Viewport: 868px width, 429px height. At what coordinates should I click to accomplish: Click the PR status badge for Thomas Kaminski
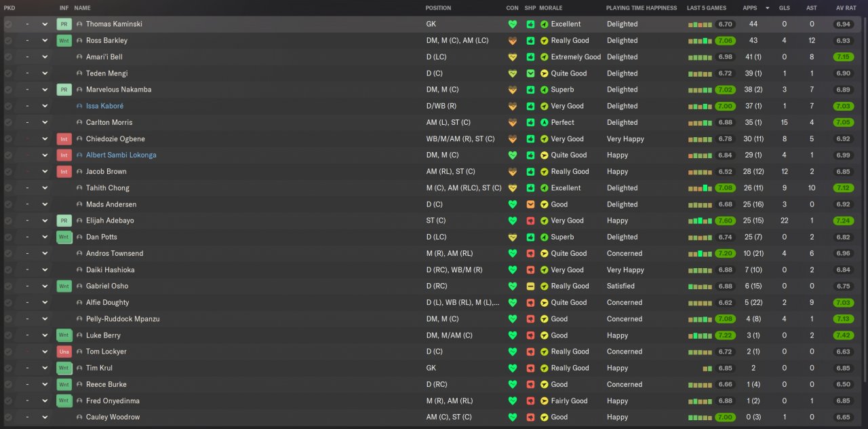64,24
